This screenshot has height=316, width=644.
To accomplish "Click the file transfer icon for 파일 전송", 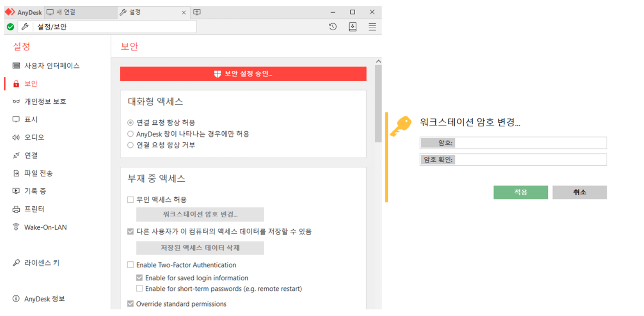I will tap(16, 173).
